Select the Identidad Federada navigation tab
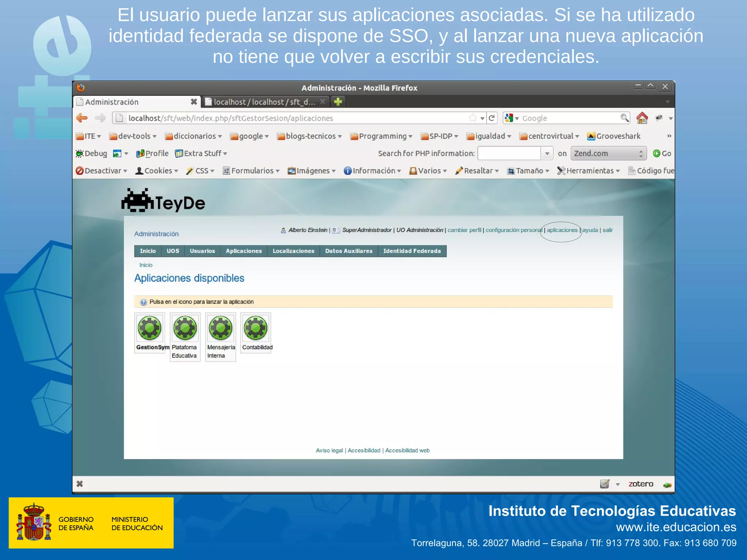This screenshot has width=747, height=560. click(x=412, y=251)
